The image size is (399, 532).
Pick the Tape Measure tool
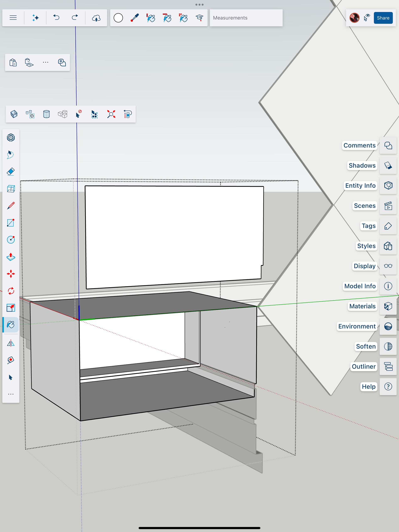click(11, 360)
